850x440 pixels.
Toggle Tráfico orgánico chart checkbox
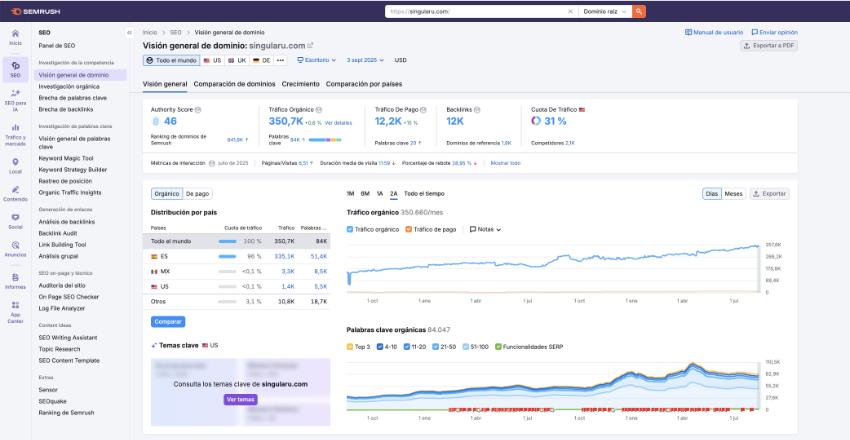tap(350, 229)
